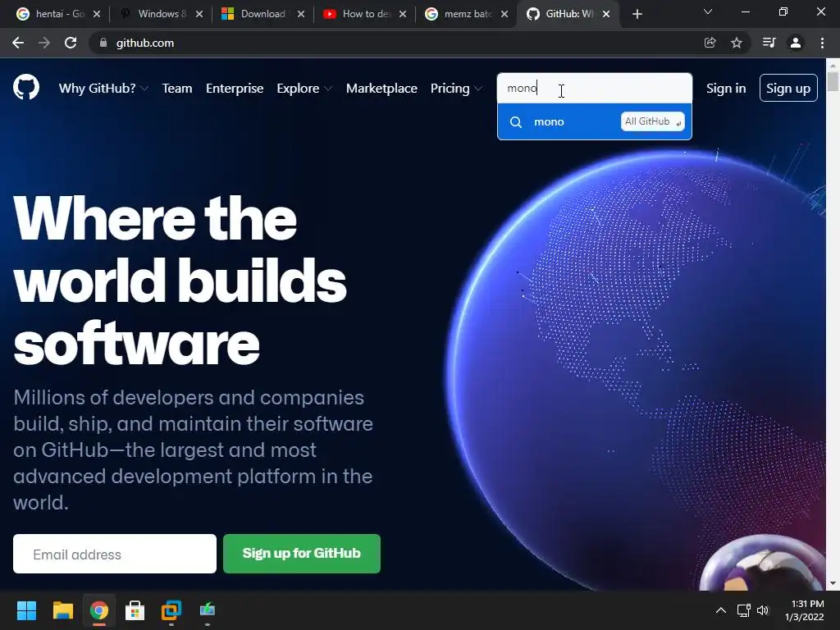Image resolution: width=840 pixels, height=630 pixels.
Task: Close the hentai - Google tab
Action: pyautogui.click(x=97, y=14)
